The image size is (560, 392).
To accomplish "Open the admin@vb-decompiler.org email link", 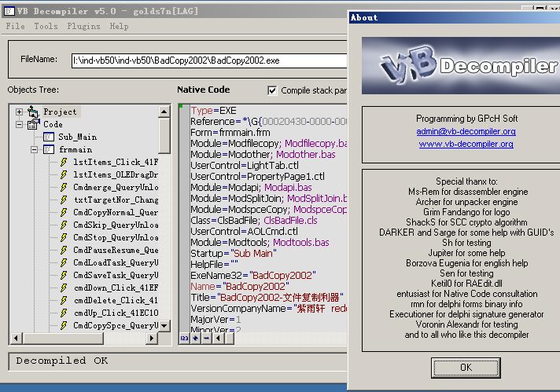I will pyautogui.click(x=466, y=131).
